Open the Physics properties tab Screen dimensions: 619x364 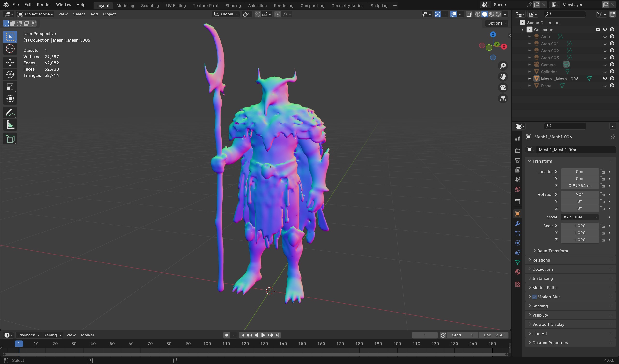click(517, 243)
